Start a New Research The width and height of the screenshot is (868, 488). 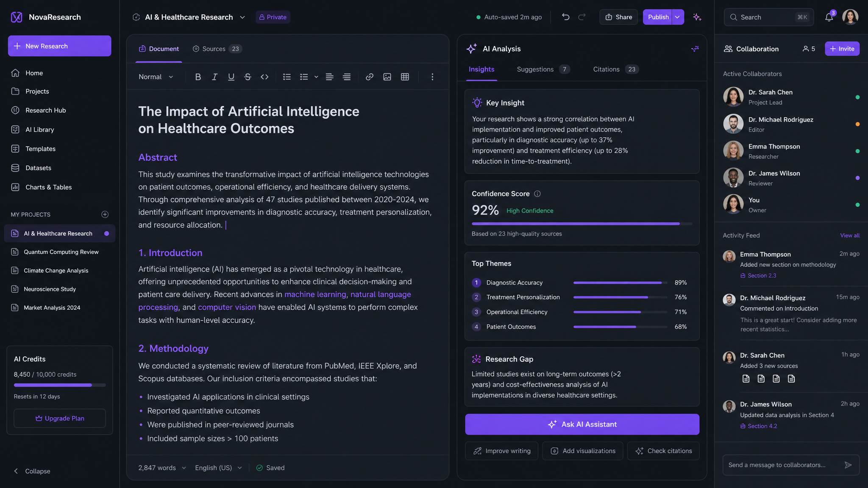(60, 46)
